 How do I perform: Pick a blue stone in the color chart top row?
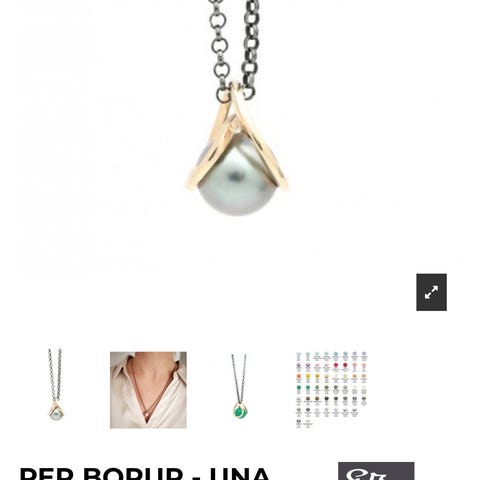(x=336, y=355)
